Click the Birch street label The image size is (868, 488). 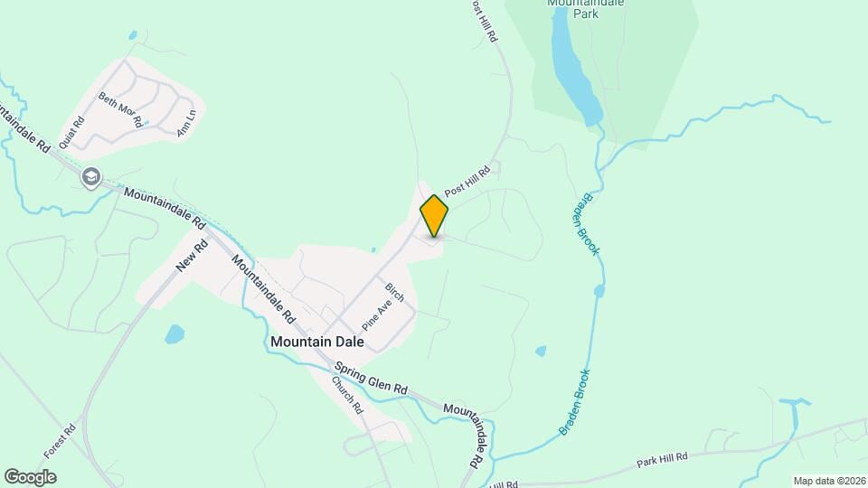pyautogui.click(x=395, y=292)
